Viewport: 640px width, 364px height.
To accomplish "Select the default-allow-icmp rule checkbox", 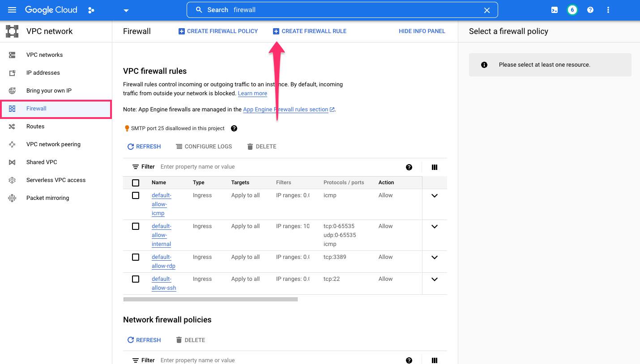I will (x=136, y=195).
